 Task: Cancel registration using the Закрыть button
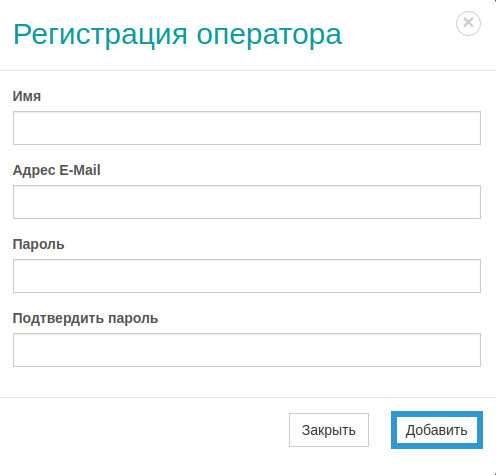tap(329, 430)
